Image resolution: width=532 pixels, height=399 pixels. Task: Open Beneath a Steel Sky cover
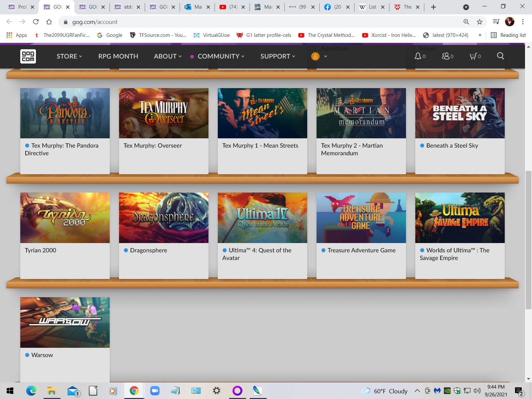(460, 113)
